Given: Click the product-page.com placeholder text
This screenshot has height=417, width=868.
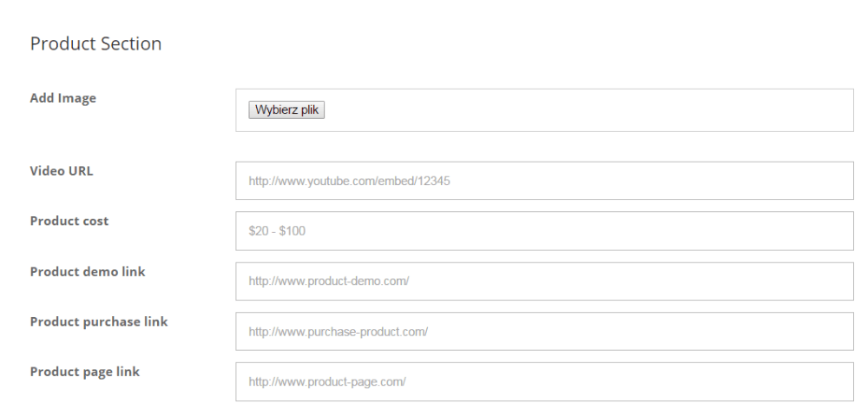Looking at the screenshot, I should click(x=327, y=383).
